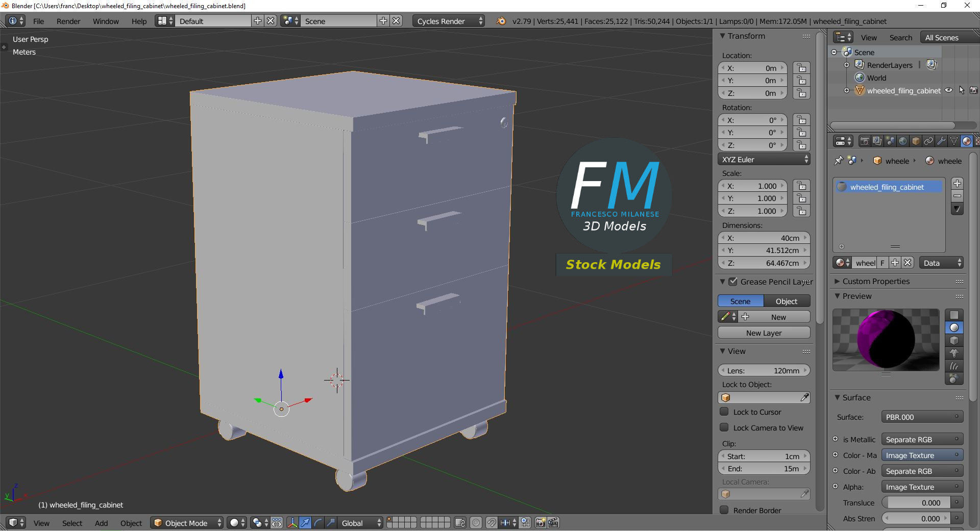Toggle renderability camera for wheeled_filing_cabinet

pos(974,90)
